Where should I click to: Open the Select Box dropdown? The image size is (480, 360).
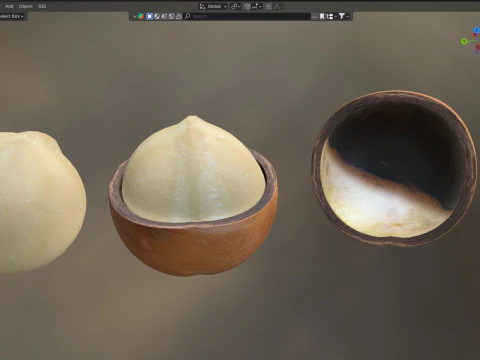12,16
